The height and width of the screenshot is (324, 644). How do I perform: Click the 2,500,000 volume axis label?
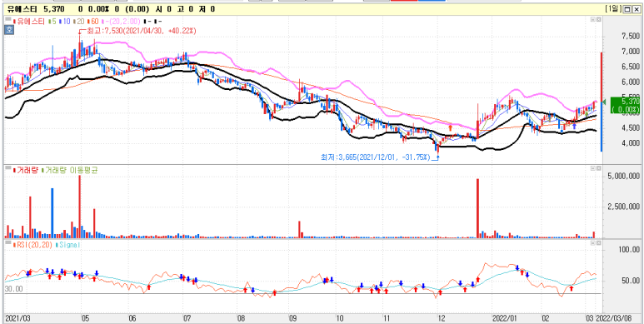pyautogui.click(x=625, y=207)
